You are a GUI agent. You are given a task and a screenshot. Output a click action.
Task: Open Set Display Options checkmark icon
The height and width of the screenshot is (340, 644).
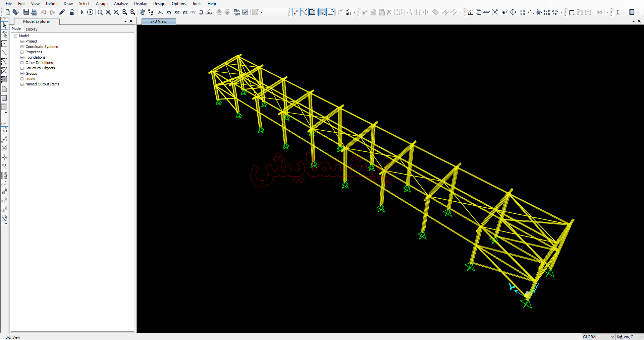tap(245, 12)
